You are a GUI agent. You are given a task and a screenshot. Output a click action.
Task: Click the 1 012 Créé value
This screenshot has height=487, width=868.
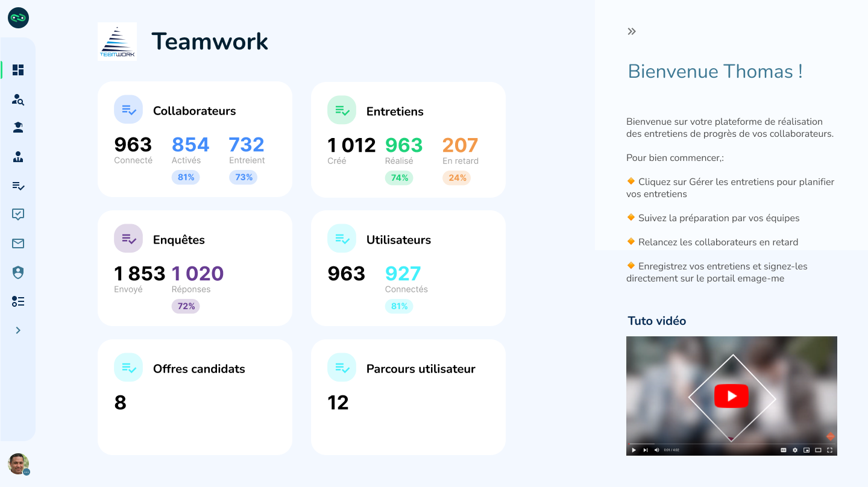coord(351,145)
